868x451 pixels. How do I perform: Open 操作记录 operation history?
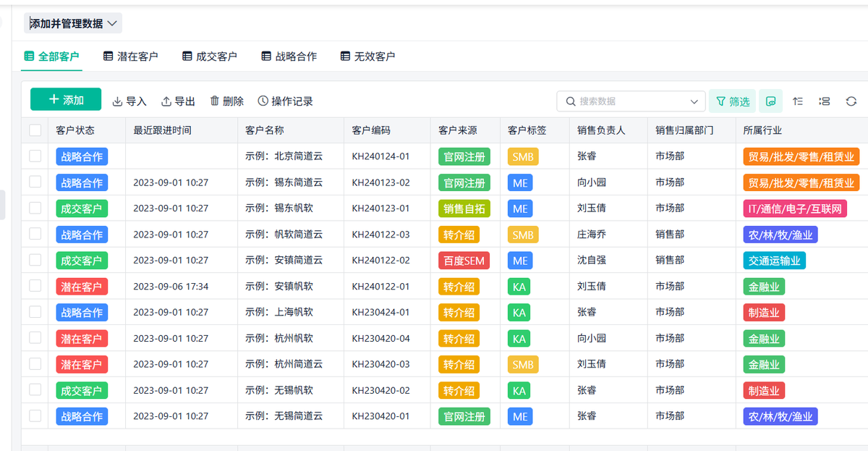[x=285, y=101]
